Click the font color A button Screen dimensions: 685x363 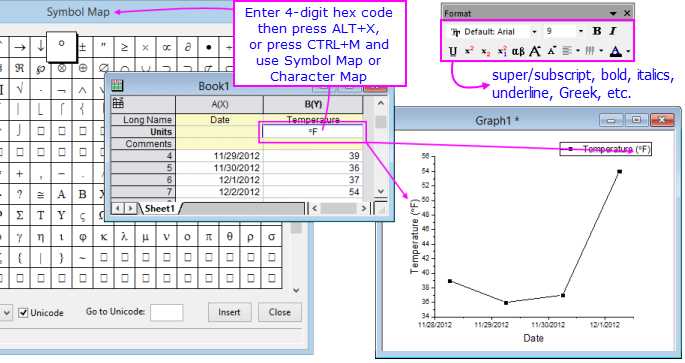[616, 52]
